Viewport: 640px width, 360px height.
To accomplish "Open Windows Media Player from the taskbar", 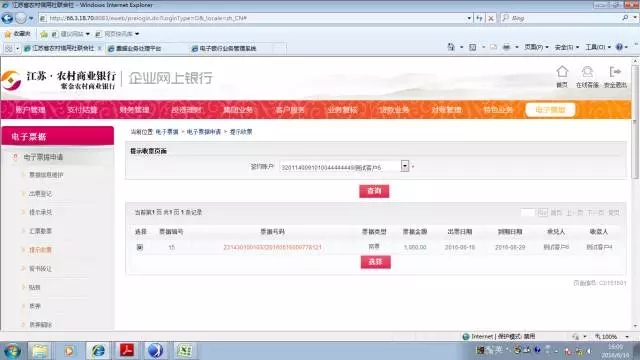I will [69, 351].
